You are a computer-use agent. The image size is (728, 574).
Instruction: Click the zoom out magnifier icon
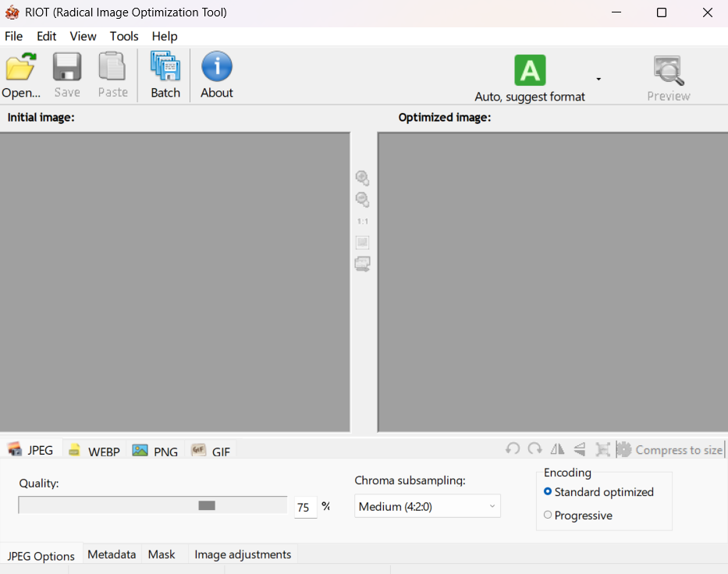[x=362, y=200]
